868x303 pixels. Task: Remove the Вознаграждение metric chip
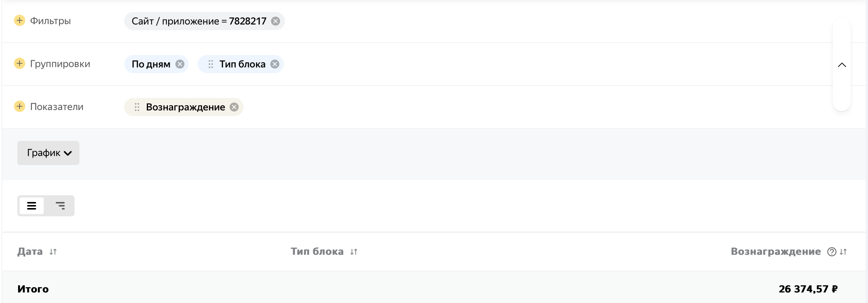click(x=234, y=107)
